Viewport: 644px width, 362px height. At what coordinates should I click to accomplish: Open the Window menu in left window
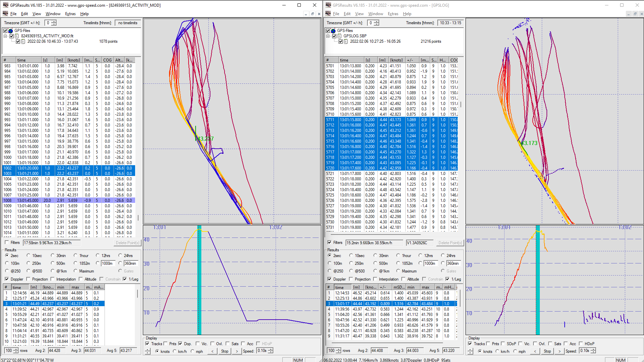pos(53,14)
